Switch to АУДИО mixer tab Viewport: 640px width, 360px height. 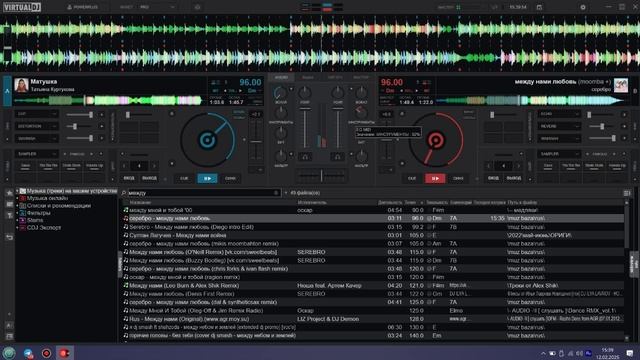(281, 77)
